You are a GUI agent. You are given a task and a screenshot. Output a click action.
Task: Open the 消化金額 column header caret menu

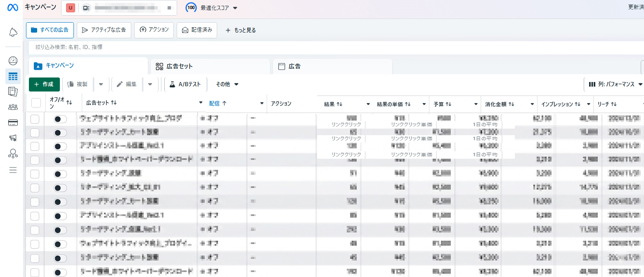coord(533,104)
